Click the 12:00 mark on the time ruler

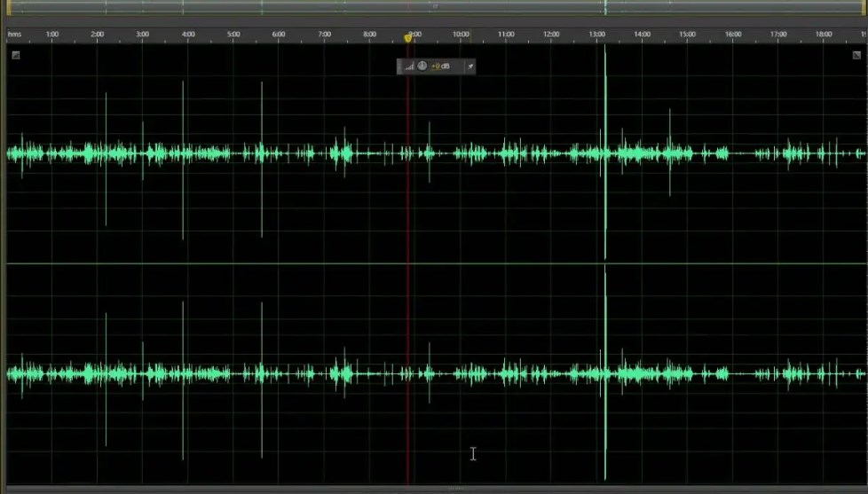(x=551, y=35)
